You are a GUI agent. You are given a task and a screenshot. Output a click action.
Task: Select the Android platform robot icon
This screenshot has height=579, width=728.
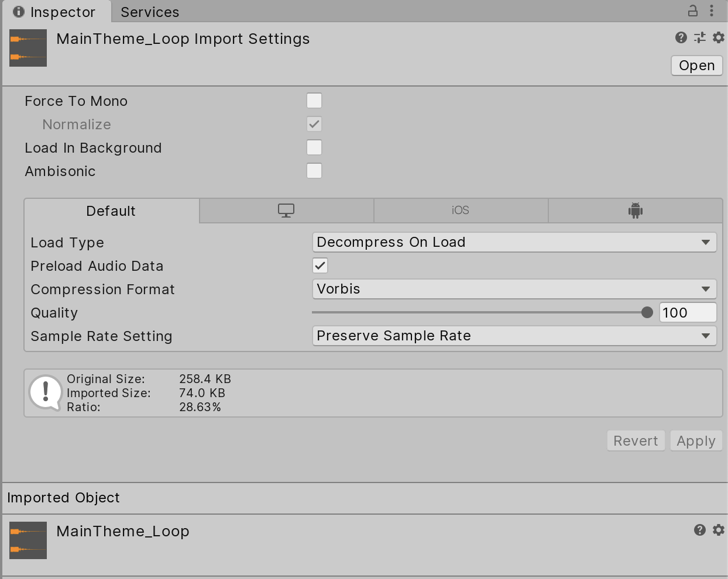coord(636,211)
